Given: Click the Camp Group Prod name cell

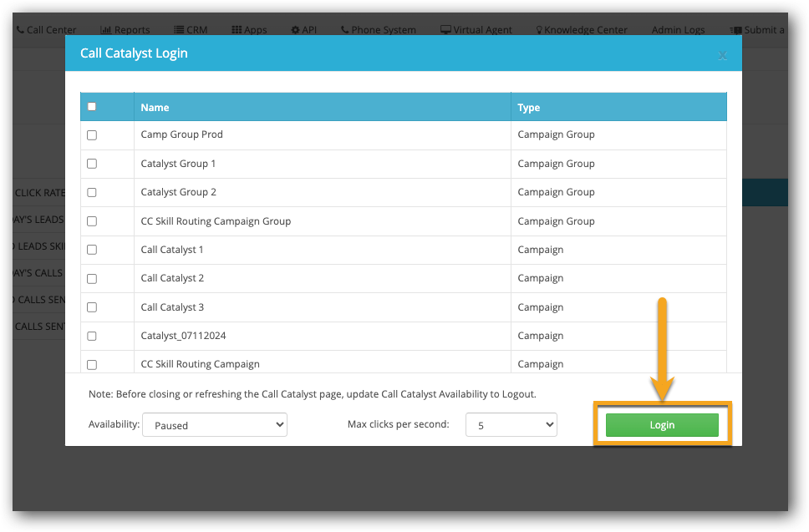Looking at the screenshot, I should coord(323,135).
